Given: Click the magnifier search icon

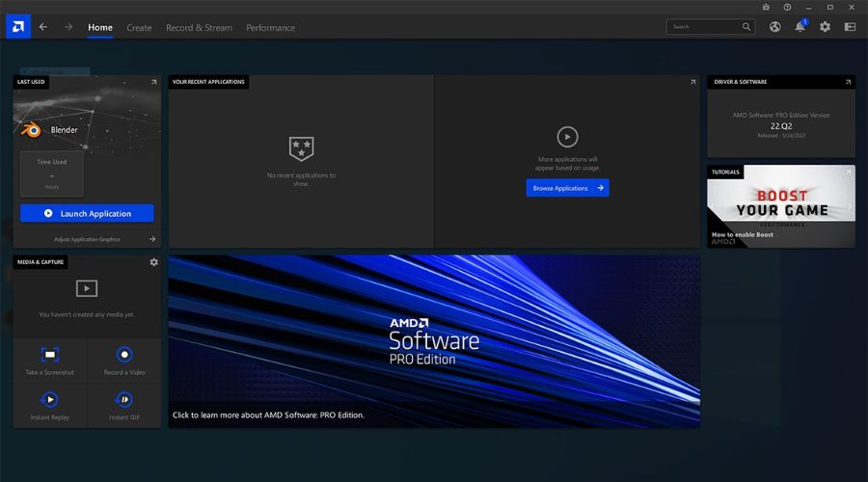Looking at the screenshot, I should [746, 27].
